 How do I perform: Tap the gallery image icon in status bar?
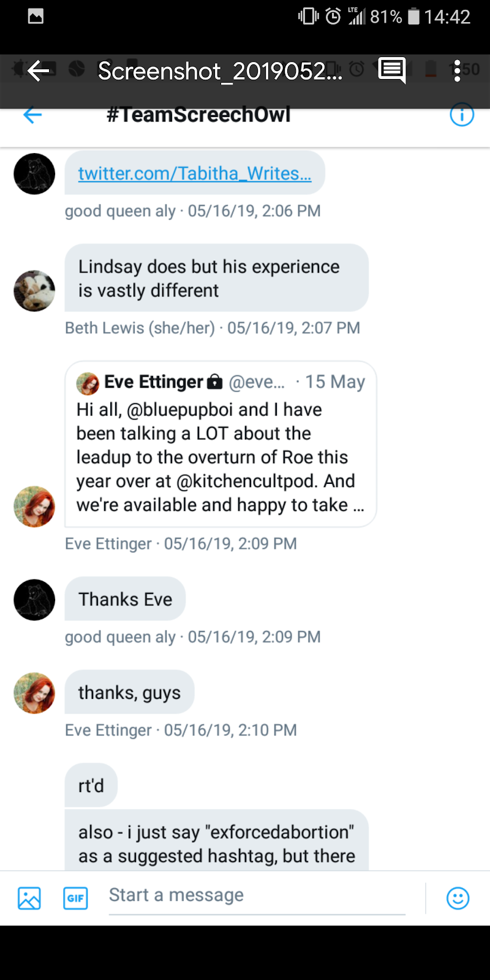click(x=36, y=17)
